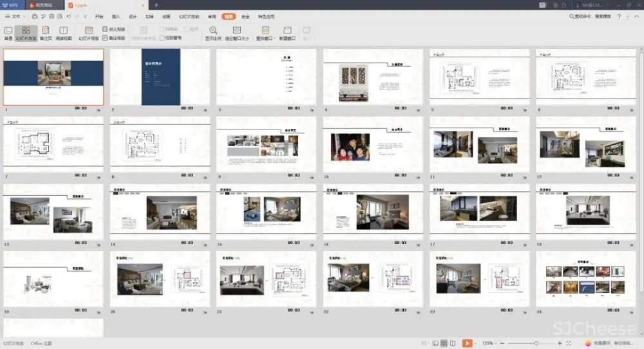Expand the File (文件) menu dropdown
Viewport: 644px width, 349px height.
(x=15, y=16)
